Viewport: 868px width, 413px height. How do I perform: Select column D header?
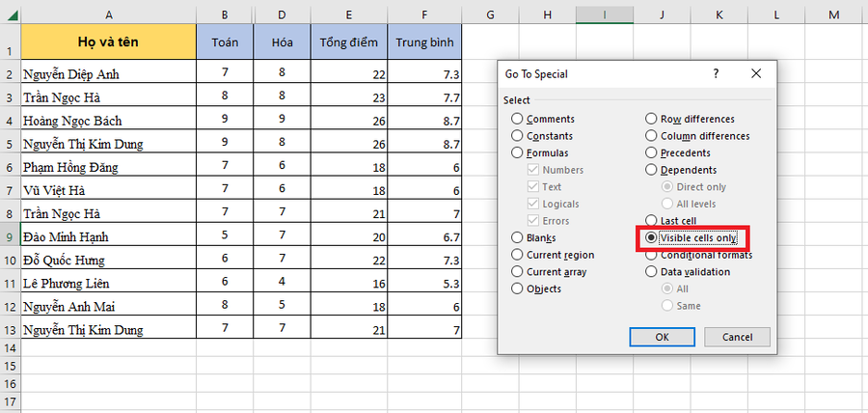[282, 14]
